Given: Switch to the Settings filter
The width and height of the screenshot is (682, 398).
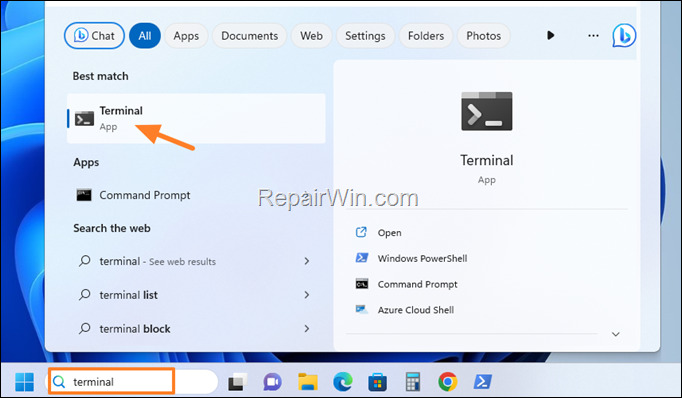Looking at the screenshot, I should (365, 36).
